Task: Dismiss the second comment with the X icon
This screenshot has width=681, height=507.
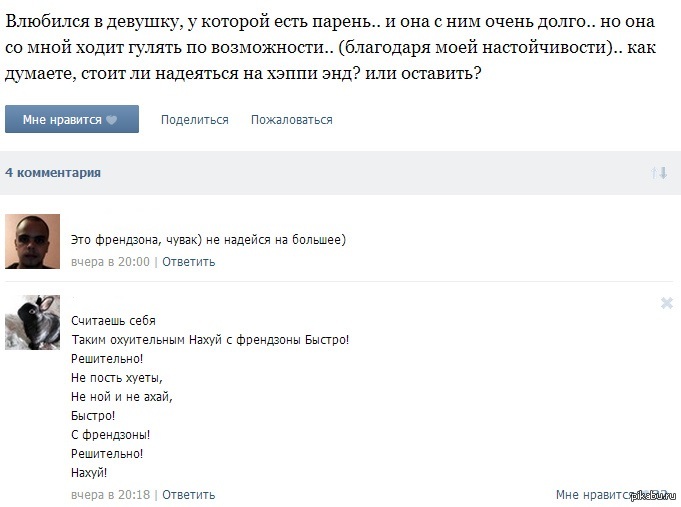Action: pyautogui.click(x=667, y=303)
